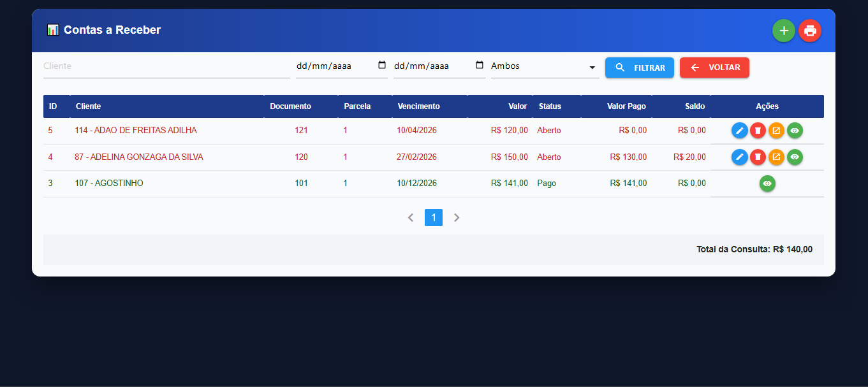Click orange open icon for ADELINA row
The image size is (868, 388).
[776, 157]
